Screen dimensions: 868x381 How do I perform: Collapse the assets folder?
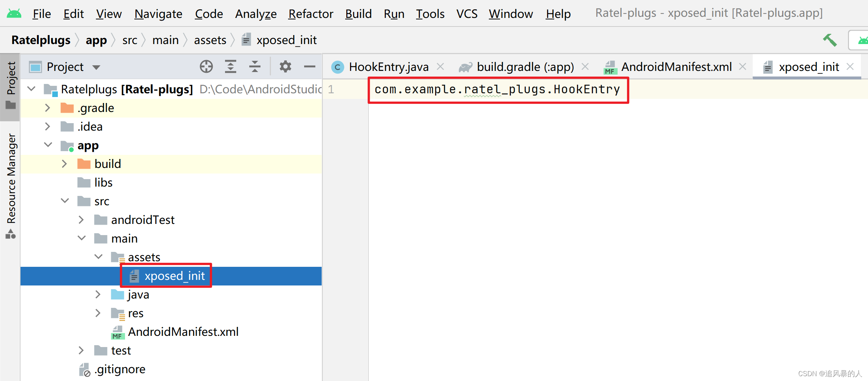pos(99,257)
